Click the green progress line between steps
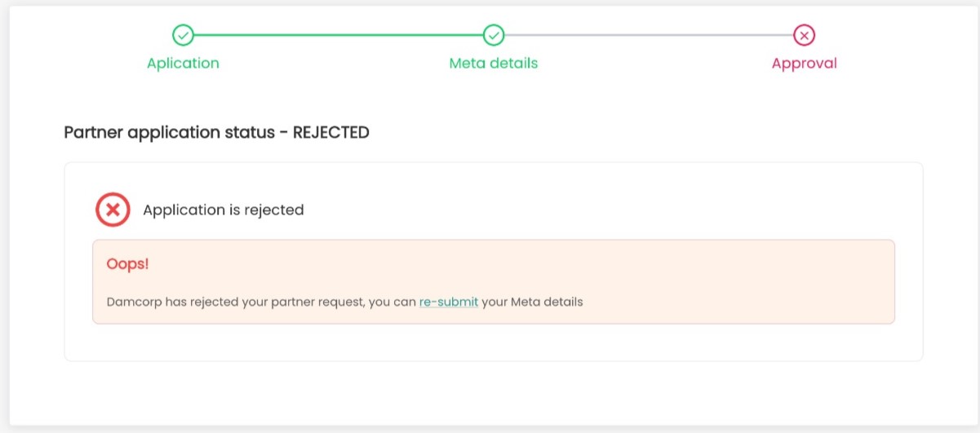 (338, 35)
